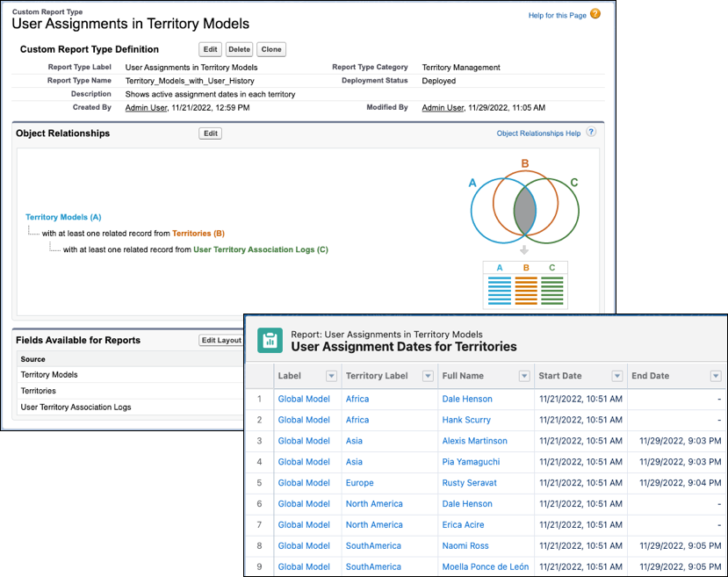The width and height of the screenshot is (728, 577).
Task: Open the Europe territory link
Action: (359, 483)
